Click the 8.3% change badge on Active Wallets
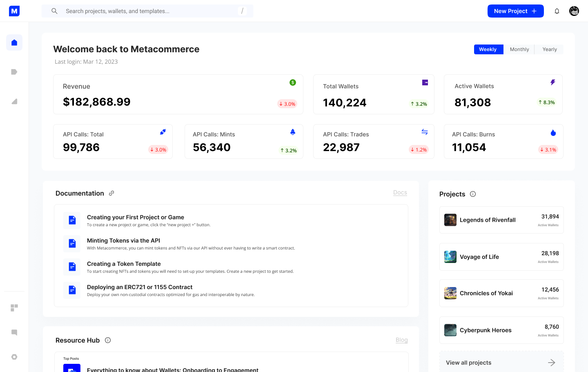This screenshot has width=588, height=372. (x=547, y=102)
